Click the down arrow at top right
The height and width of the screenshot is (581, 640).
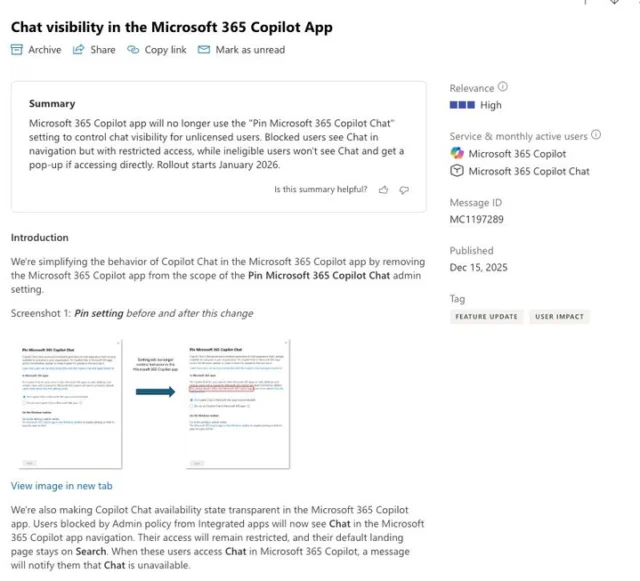pos(614,3)
